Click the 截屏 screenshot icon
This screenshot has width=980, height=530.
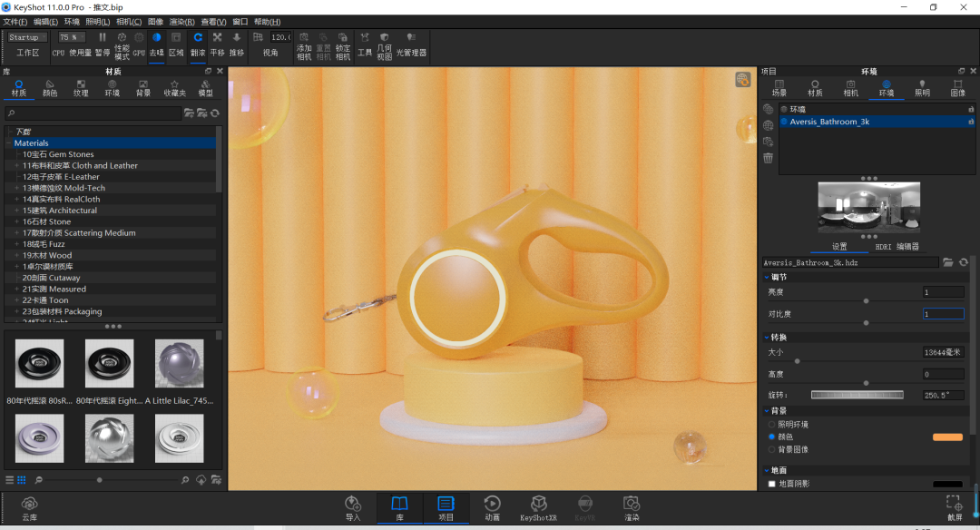tap(955, 507)
